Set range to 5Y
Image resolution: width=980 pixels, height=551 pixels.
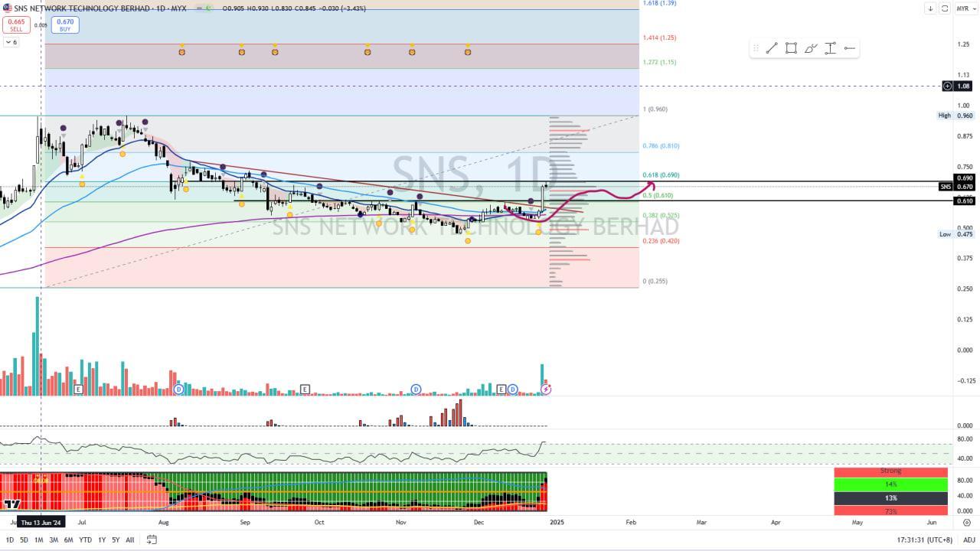(116, 540)
